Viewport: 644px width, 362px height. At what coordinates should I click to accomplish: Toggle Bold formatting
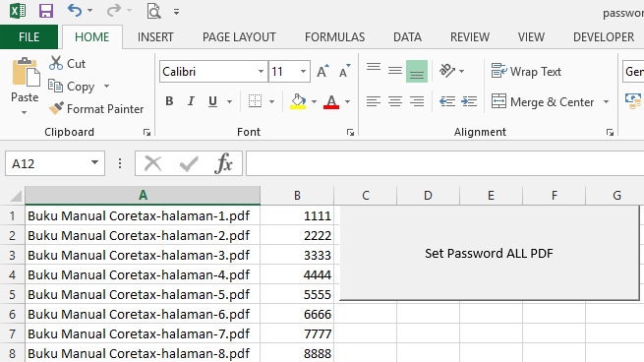click(x=169, y=101)
